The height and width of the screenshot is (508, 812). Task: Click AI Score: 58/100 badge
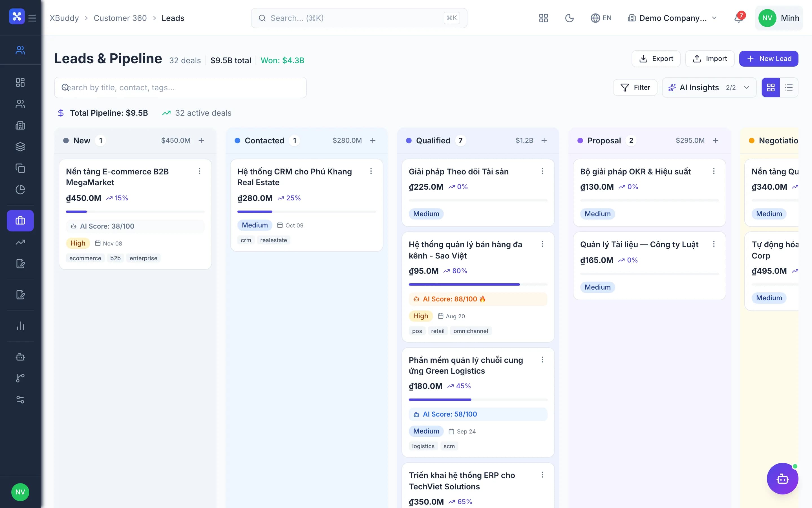[478, 414]
